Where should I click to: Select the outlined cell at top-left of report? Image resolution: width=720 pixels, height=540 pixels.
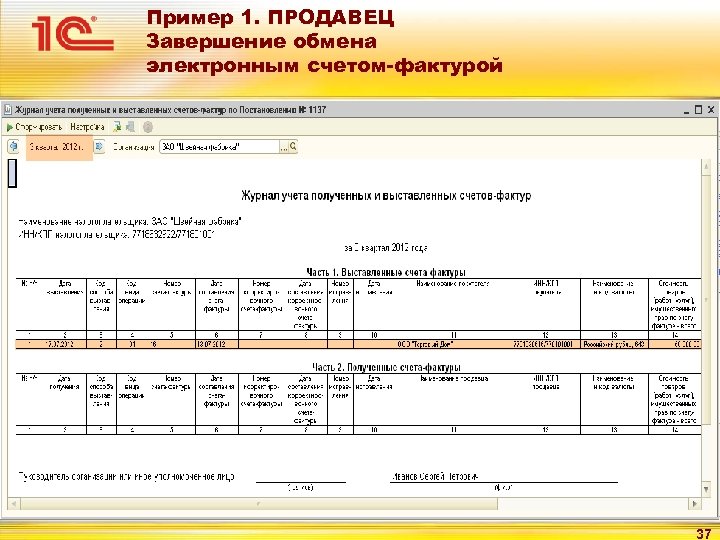click(12, 173)
